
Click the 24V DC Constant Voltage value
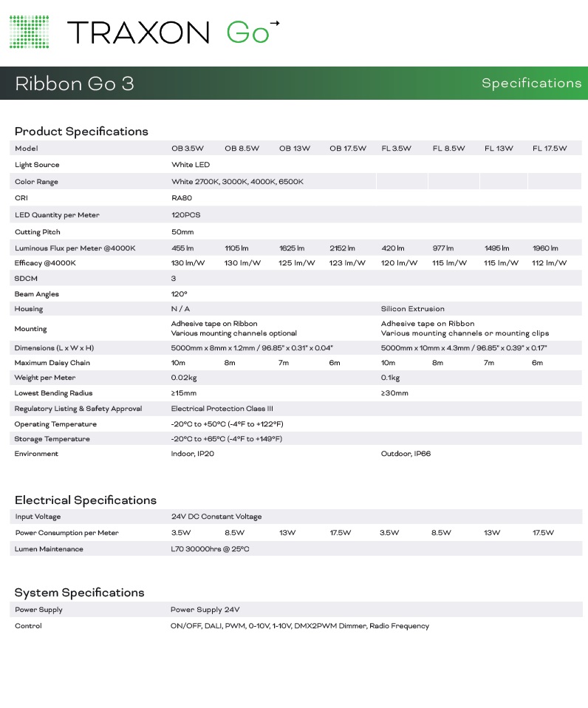(x=216, y=517)
